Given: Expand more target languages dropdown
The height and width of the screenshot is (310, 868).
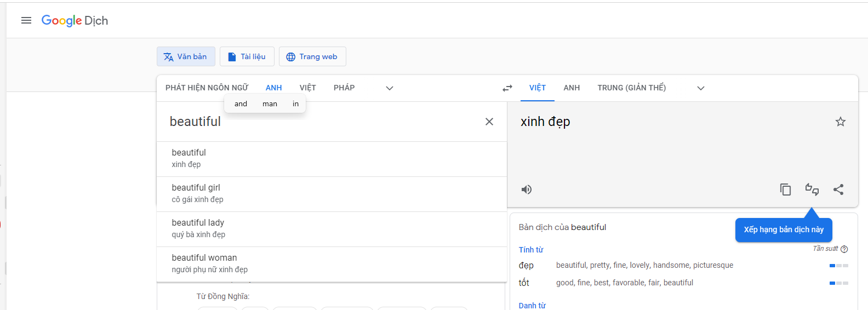Looking at the screenshot, I should tap(701, 88).
